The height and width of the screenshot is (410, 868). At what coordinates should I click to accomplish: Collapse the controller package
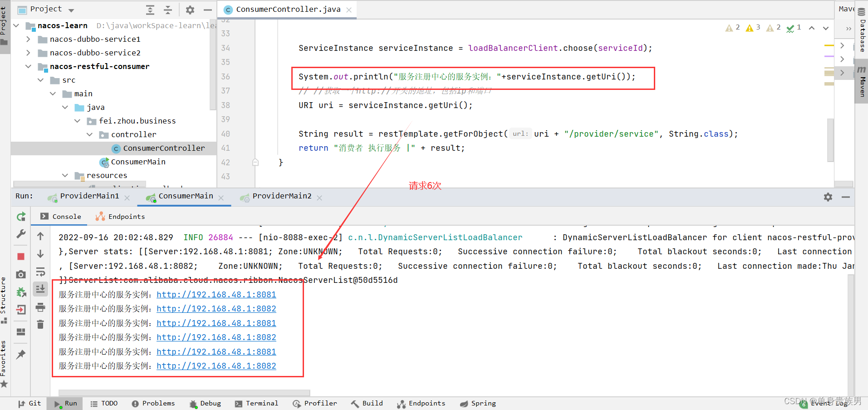(x=89, y=134)
